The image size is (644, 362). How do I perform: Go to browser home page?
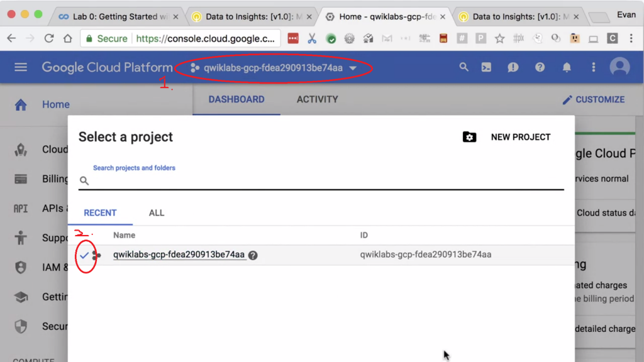click(68, 38)
